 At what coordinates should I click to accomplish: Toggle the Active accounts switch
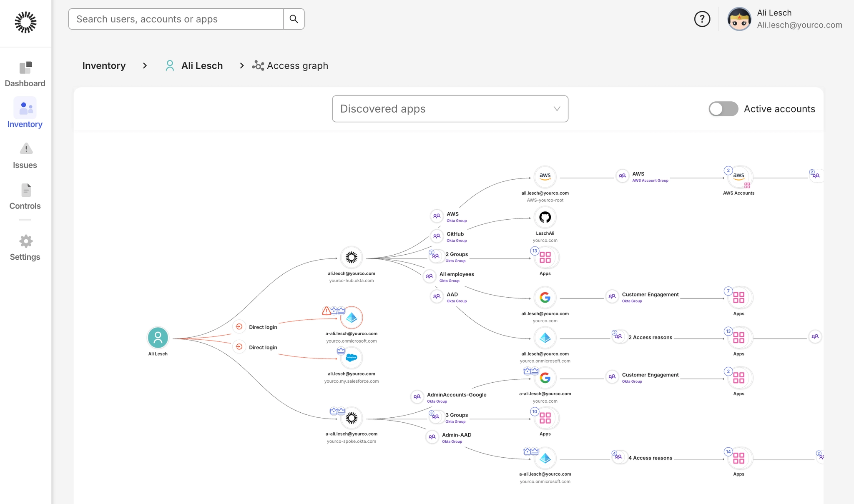click(x=723, y=109)
